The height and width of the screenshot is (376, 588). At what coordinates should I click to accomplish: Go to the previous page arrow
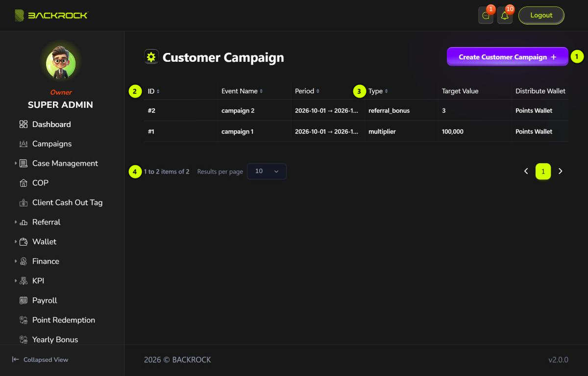526,172
